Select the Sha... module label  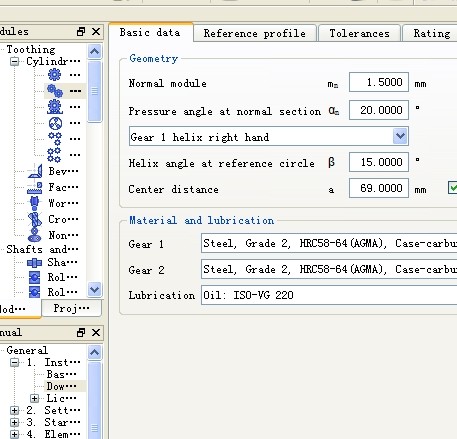click(62, 263)
